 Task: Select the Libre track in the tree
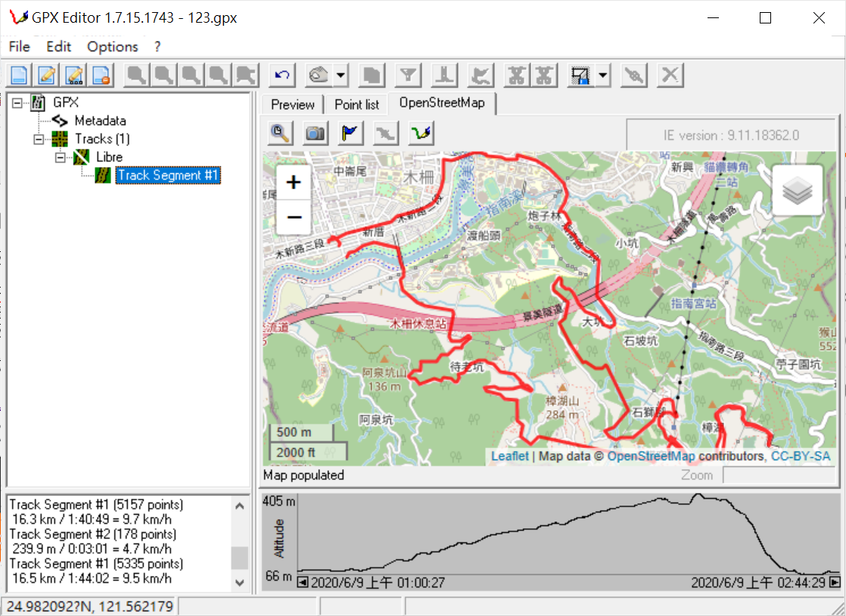109,157
